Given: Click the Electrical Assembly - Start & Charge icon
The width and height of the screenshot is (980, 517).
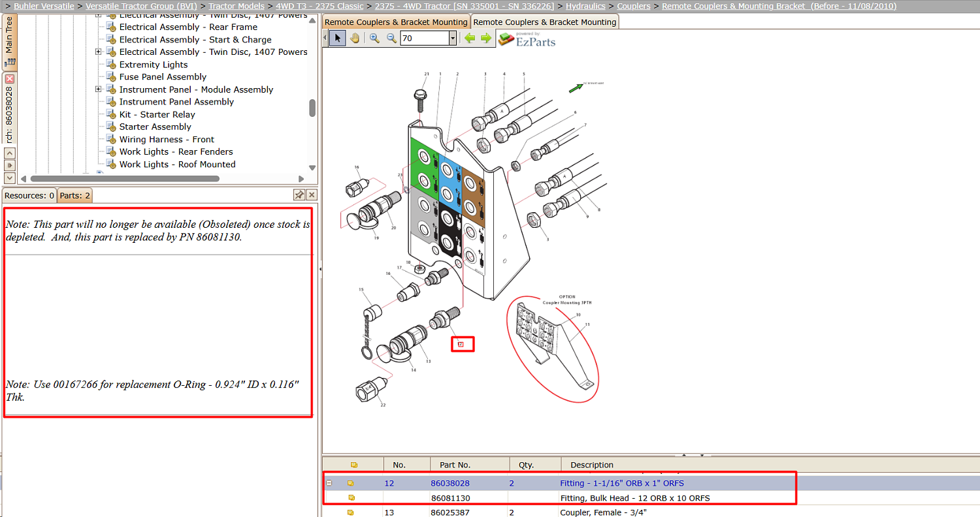Looking at the screenshot, I should tap(111, 39).
